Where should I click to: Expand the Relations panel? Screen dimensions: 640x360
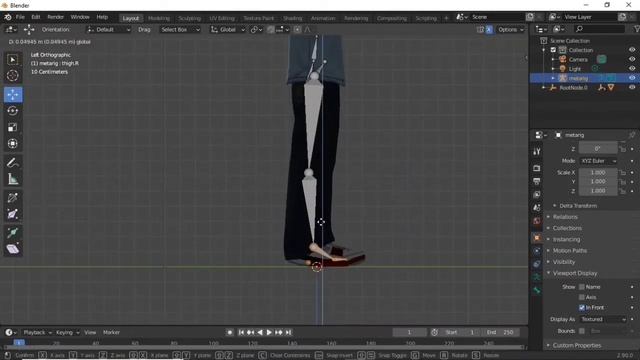point(565,217)
